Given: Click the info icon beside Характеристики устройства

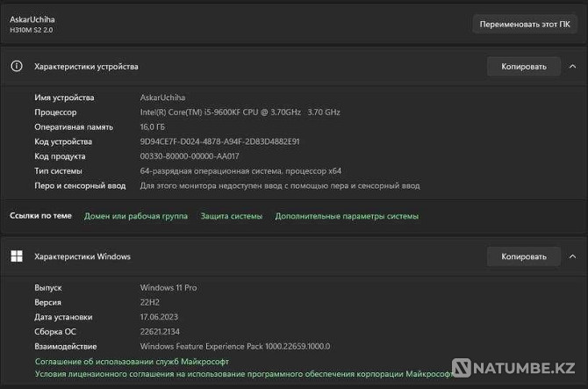Looking at the screenshot, I should [17, 67].
